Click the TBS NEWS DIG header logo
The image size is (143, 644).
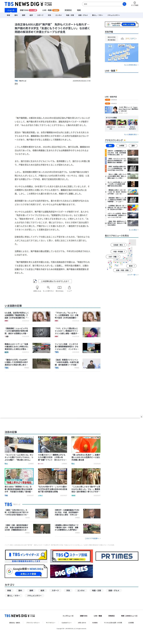click(x=28, y=4)
